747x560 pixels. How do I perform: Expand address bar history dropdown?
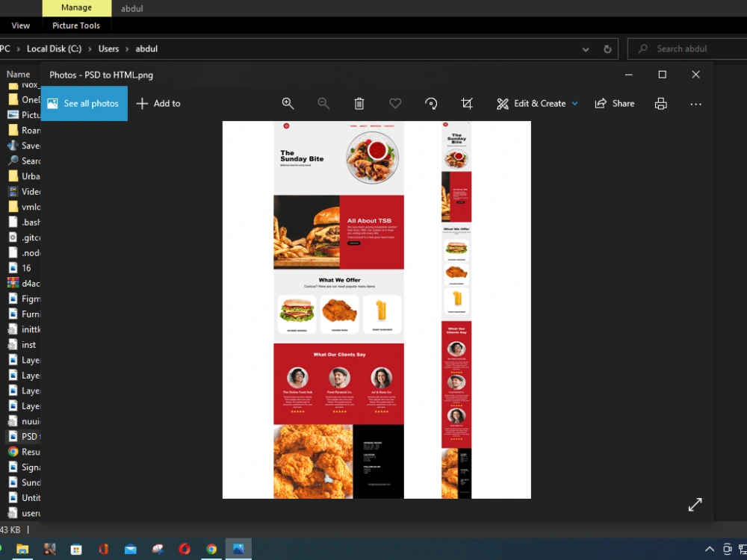(x=586, y=49)
